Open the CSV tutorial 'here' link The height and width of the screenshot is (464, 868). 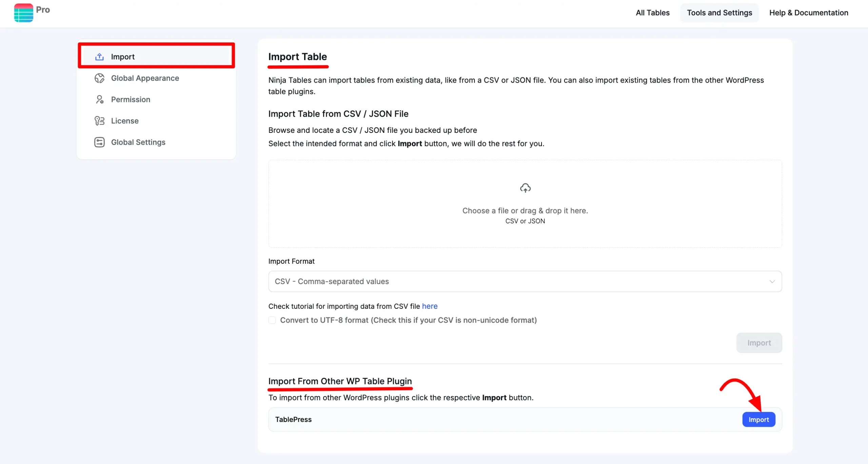(x=430, y=306)
